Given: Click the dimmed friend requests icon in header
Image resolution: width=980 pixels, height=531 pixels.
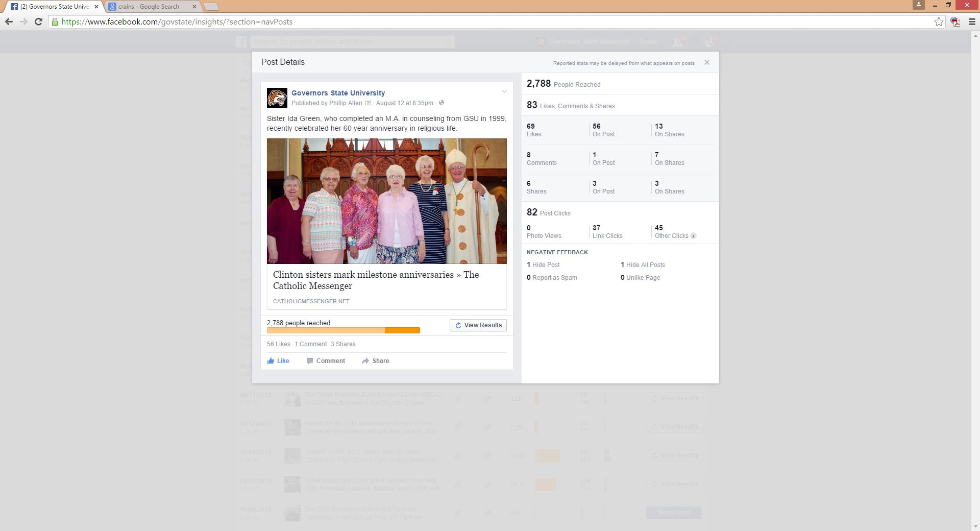Looking at the screenshot, I should coord(678,42).
